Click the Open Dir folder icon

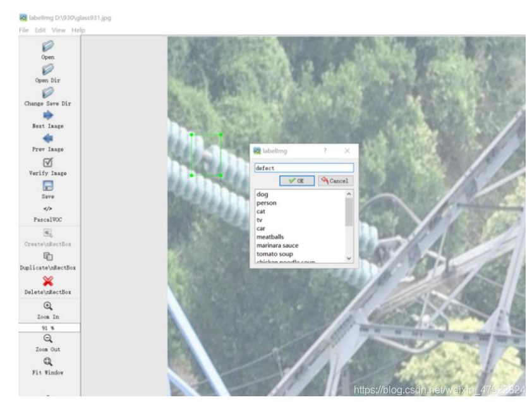48,70
